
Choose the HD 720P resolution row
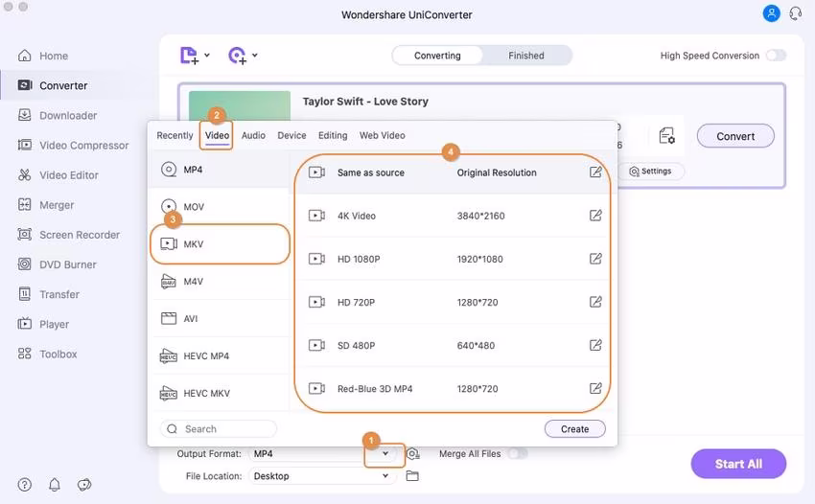pyautogui.click(x=454, y=302)
